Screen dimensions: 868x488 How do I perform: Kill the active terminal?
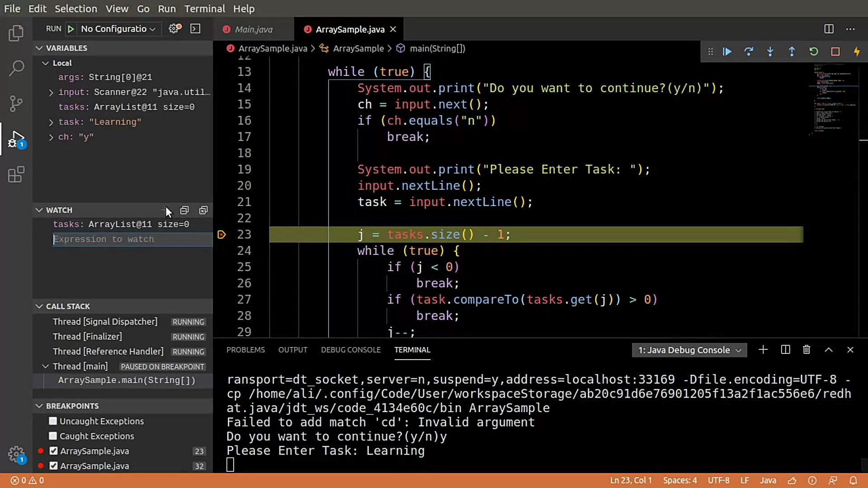(x=807, y=350)
